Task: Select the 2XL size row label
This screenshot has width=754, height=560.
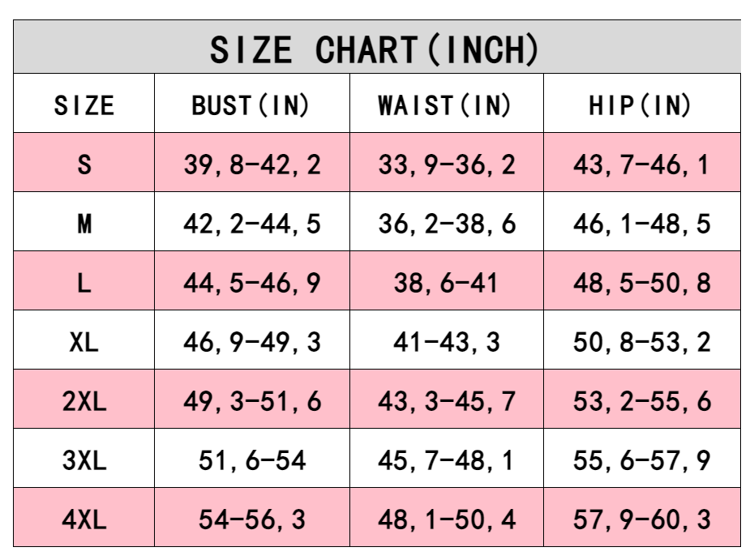Action: 84,401
